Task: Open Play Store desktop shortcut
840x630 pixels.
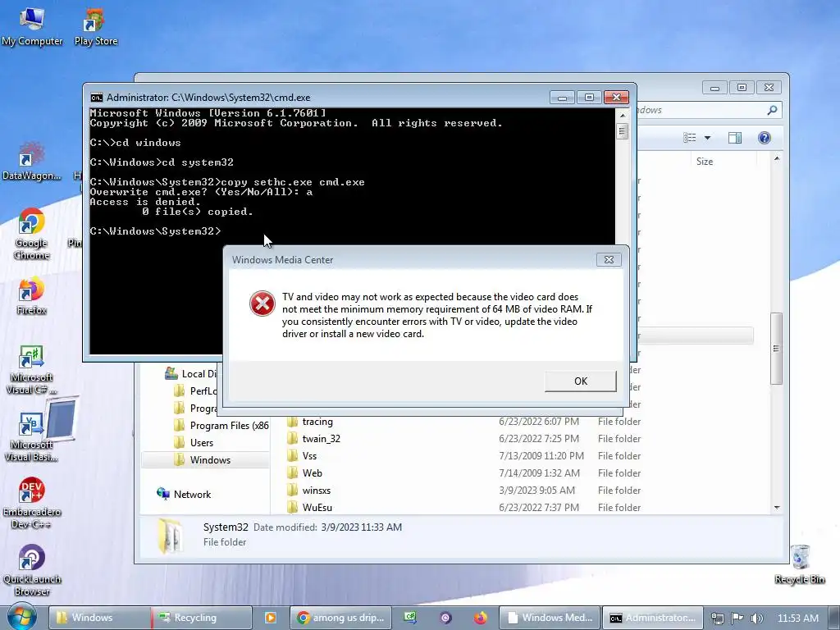Action: [95, 27]
